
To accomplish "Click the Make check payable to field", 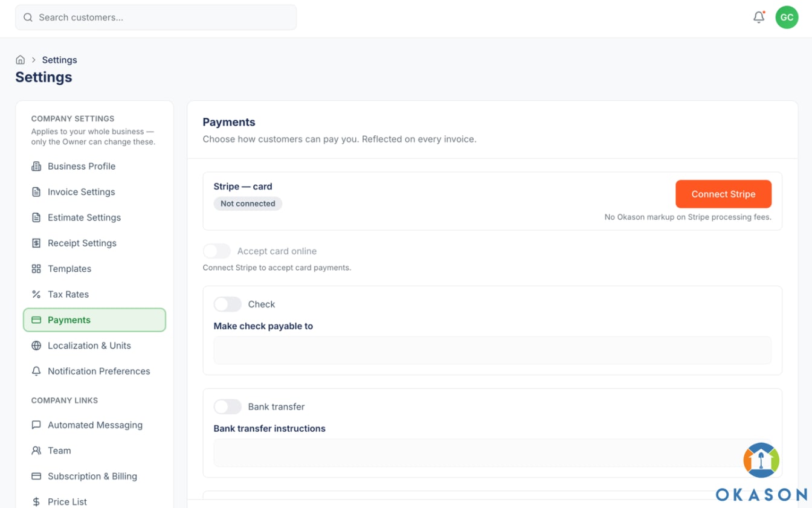I will click(x=492, y=350).
